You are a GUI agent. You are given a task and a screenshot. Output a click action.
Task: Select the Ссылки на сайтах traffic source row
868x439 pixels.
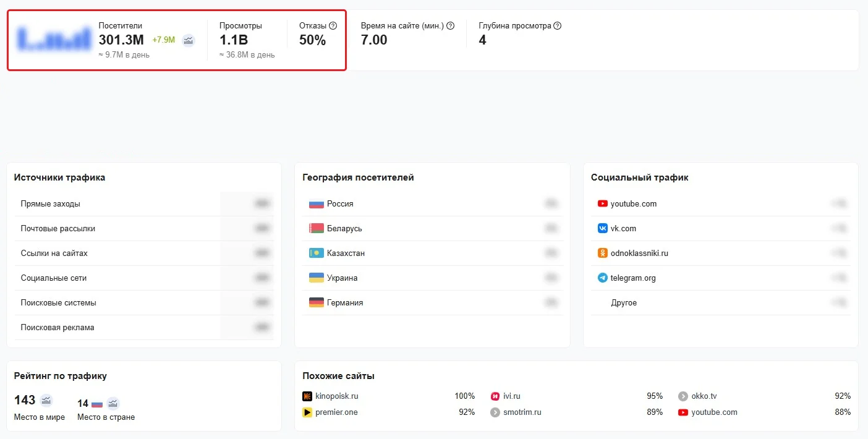pyautogui.click(x=144, y=254)
